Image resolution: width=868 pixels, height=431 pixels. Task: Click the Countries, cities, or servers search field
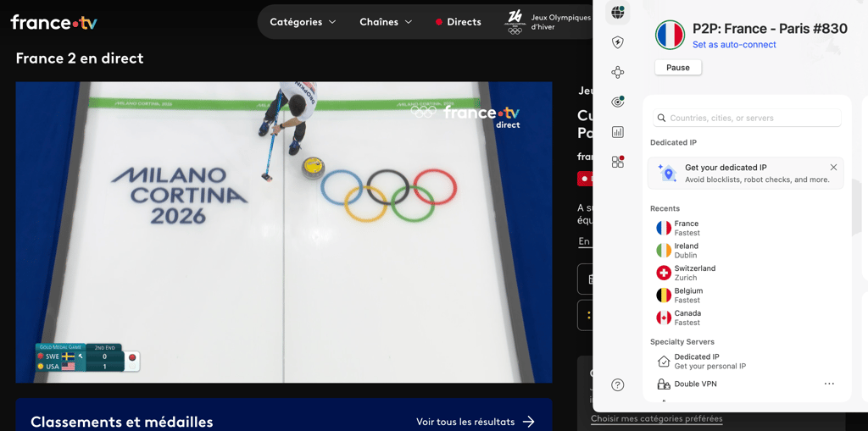[748, 118]
